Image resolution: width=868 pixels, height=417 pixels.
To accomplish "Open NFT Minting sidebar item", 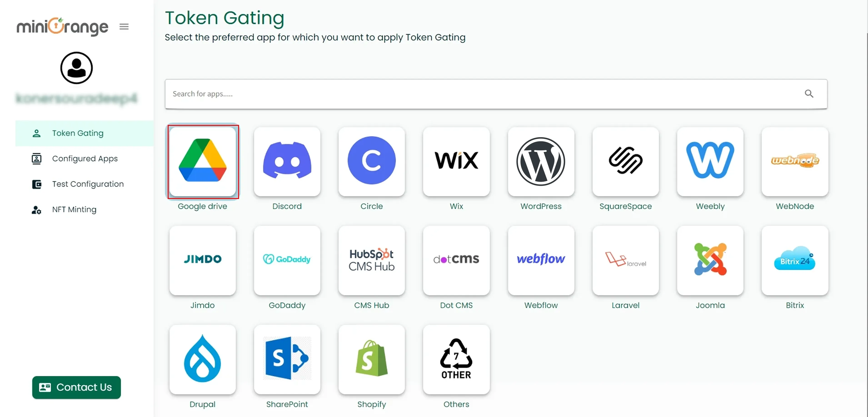I will click(x=85, y=209).
